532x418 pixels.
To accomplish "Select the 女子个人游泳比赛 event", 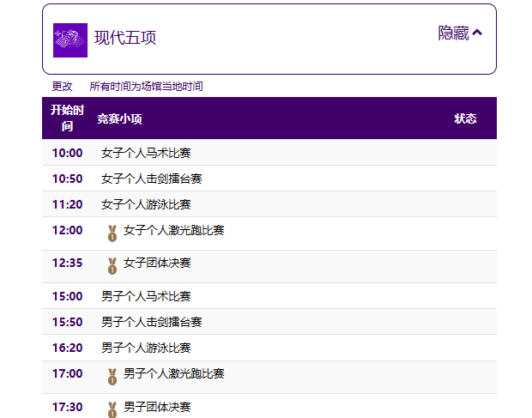I will pyautogui.click(x=146, y=204).
